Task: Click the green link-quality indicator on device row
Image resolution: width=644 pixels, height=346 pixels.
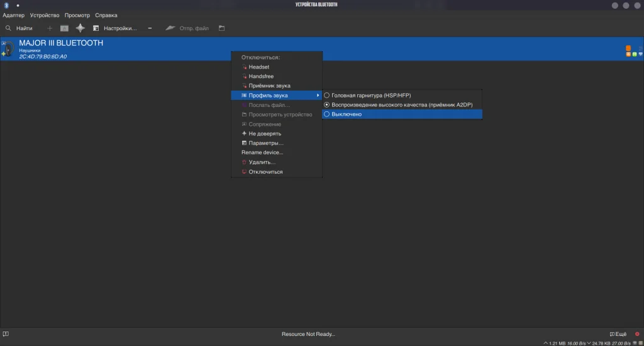Action: 635,54
